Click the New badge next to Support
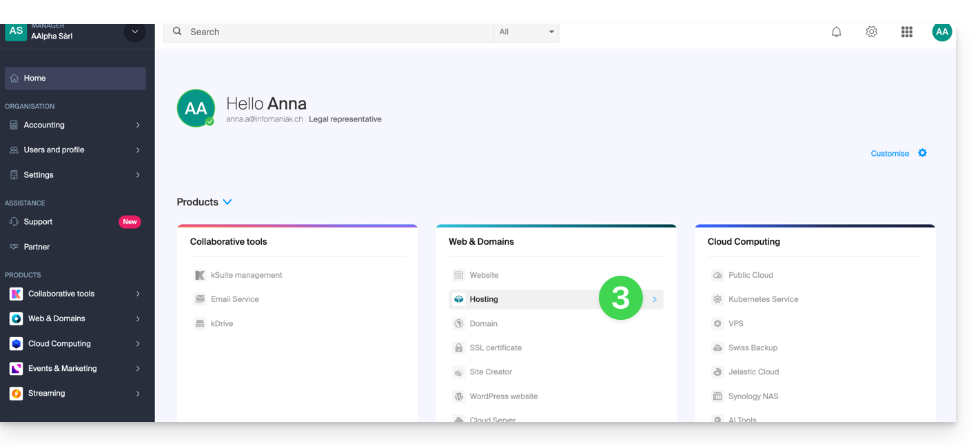980x446 pixels. coord(130,222)
